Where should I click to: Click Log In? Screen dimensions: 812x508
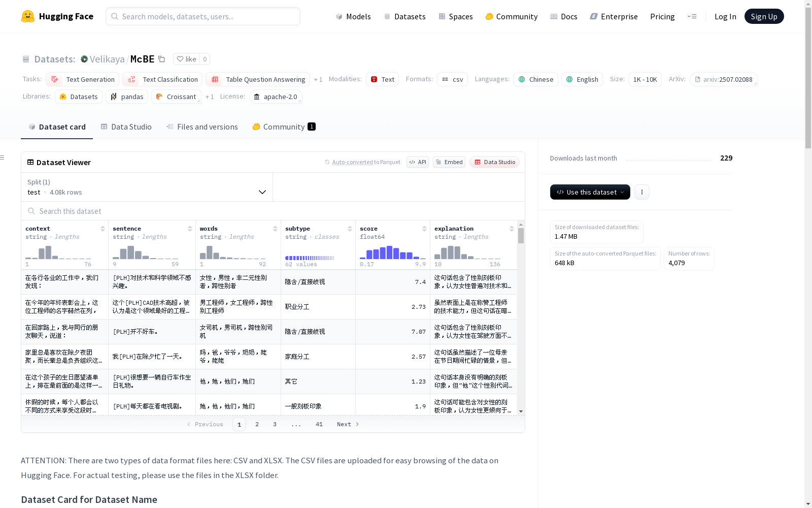[725, 16]
